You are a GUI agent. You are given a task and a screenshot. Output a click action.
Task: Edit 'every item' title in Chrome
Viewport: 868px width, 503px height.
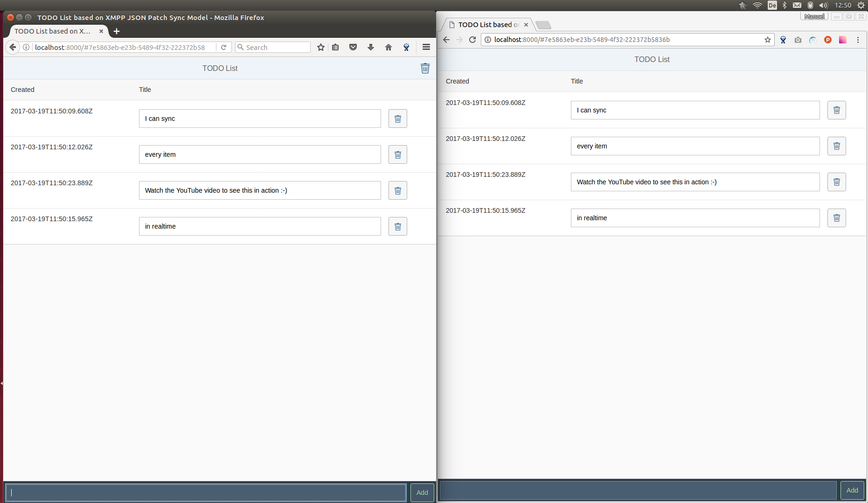695,146
